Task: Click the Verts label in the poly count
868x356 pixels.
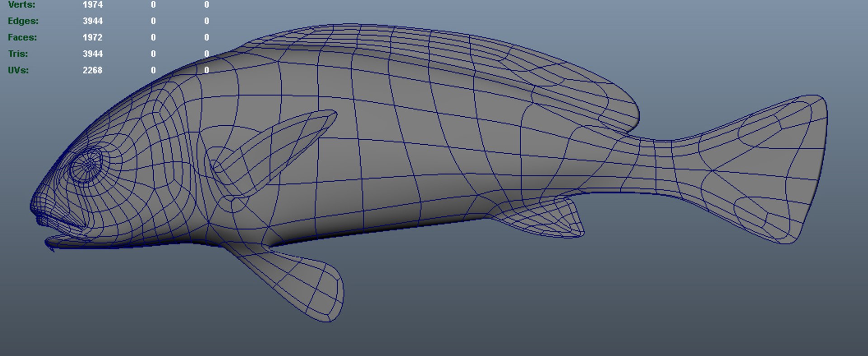Action: 21,5
